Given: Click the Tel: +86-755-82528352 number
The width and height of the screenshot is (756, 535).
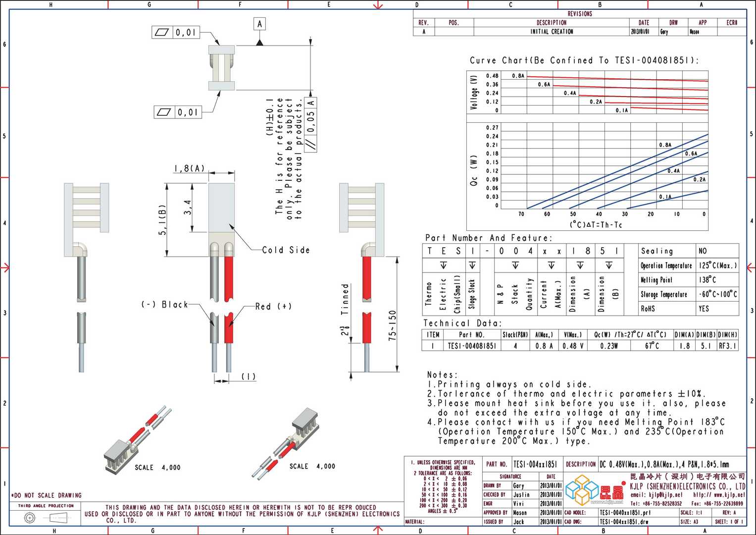Looking at the screenshot, I should click(656, 503).
